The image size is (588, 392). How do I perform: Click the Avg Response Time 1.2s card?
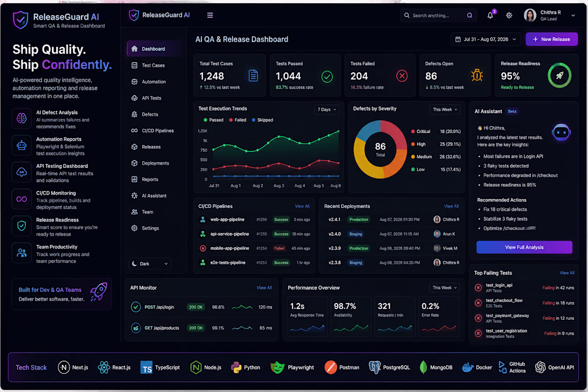point(307,317)
